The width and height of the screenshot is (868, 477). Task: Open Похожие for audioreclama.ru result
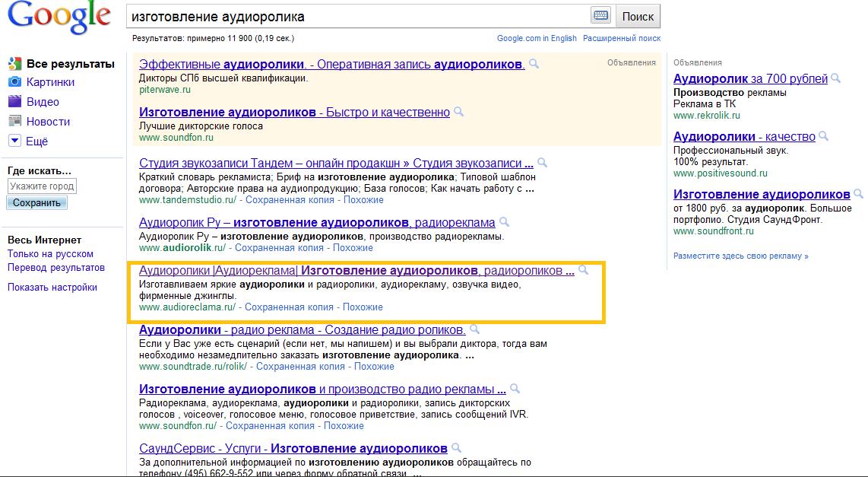[x=363, y=307]
